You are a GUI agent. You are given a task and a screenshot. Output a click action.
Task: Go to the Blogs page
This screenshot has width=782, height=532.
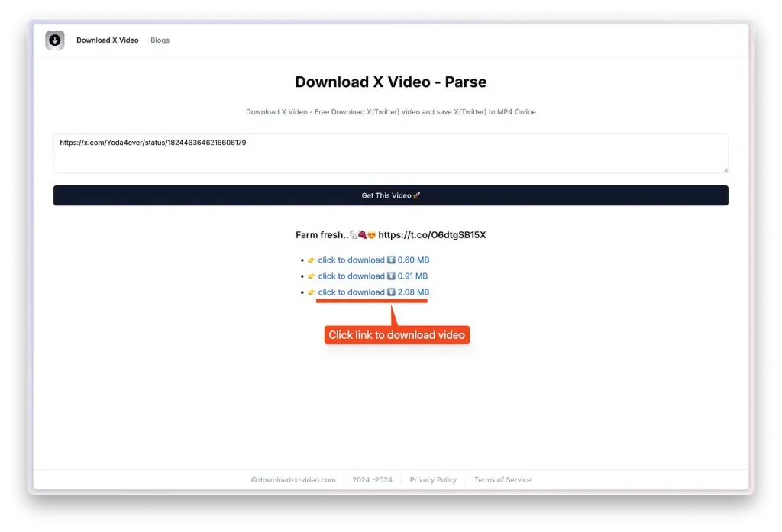click(160, 40)
